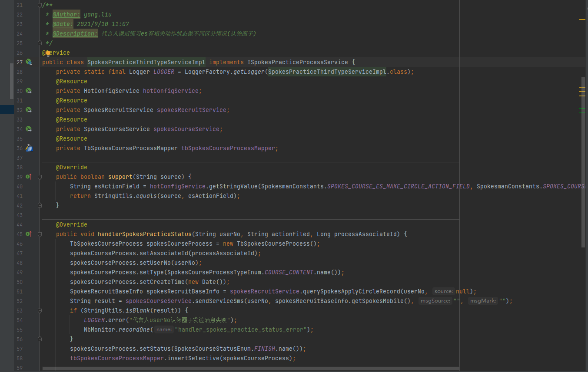Click the fold end marker on line 42
The width and height of the screenshot is (588, 372).
pyautogui.click(x=40, y=205)
